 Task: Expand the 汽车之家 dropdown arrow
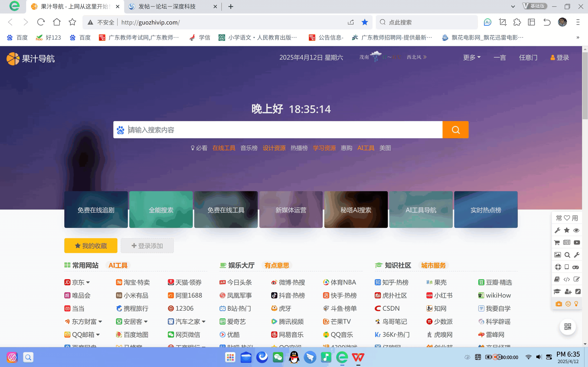[x=204, y=322]
